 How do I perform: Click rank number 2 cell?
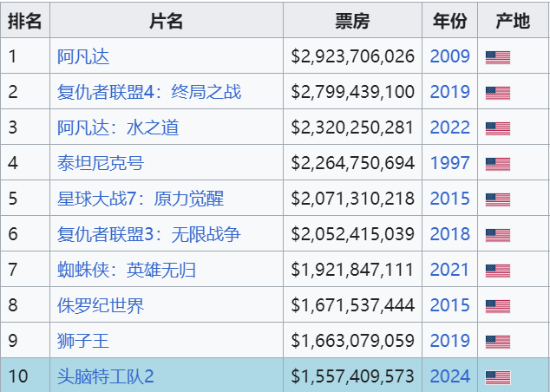(x=25, y=92)
